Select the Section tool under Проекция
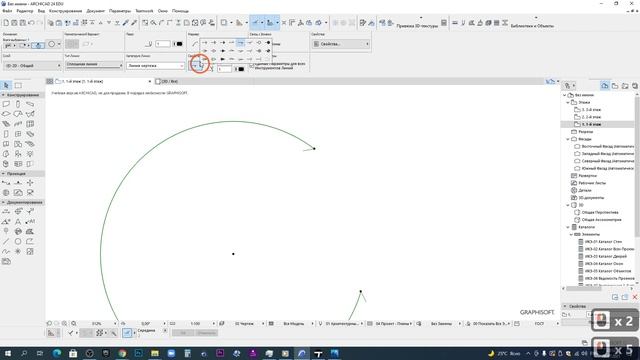Image resolution: width=640 pixels, height=360 pixels. pyautogui.click(x=6, y=183)
